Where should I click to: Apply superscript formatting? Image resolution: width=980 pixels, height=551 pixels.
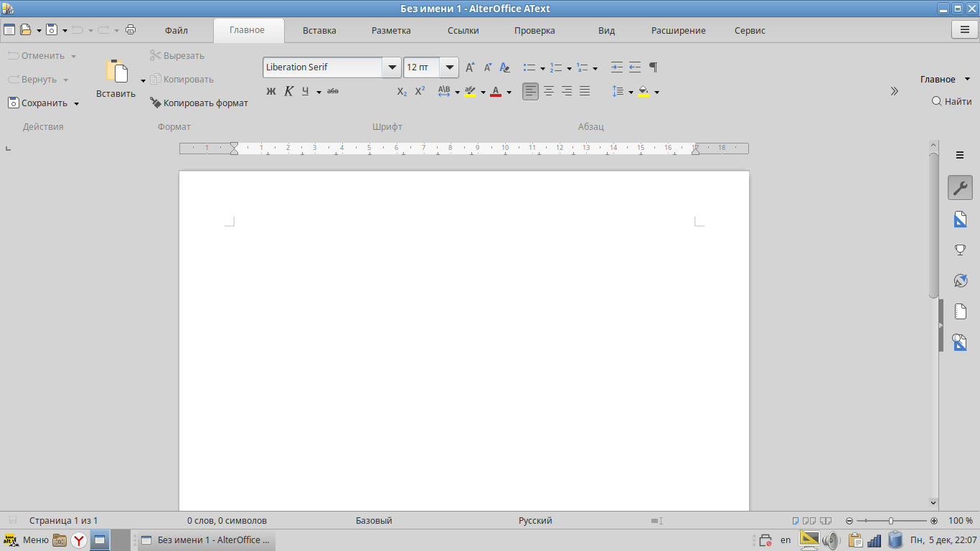(420, 91)
